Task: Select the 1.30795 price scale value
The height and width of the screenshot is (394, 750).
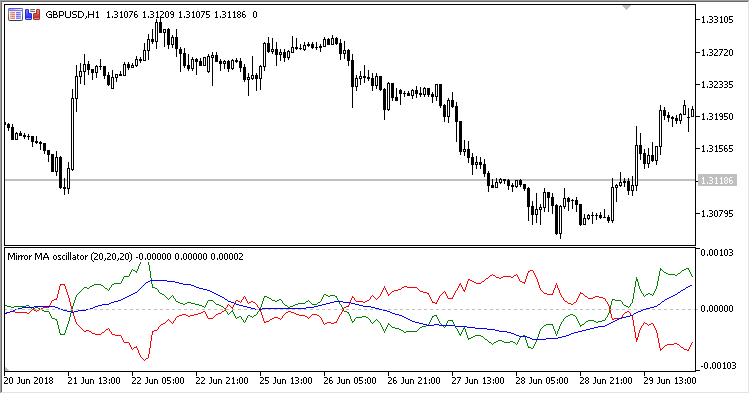Action: pos(717,213)
